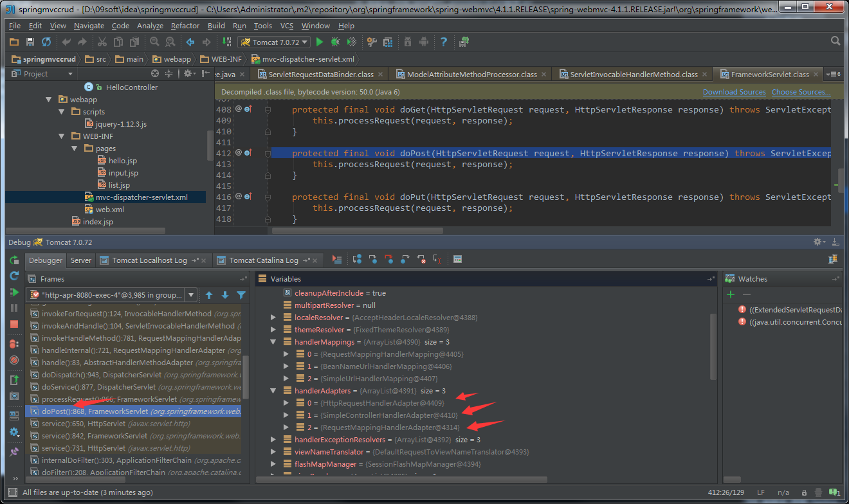This screenshot has height=504, width=849.
Task: Click the Force Step Into red arrow icon
Action: click(x=389, y=258)
